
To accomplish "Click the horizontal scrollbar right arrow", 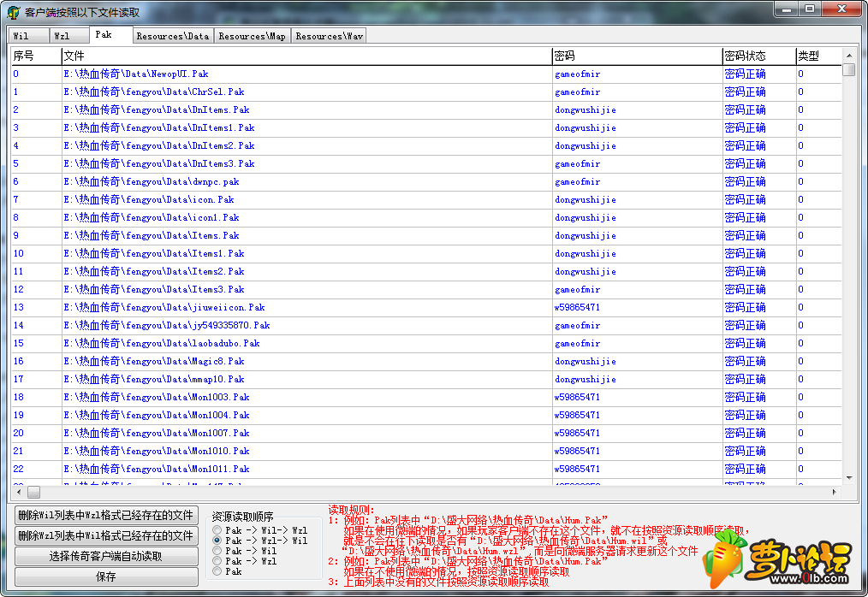I will click(835, 492).
